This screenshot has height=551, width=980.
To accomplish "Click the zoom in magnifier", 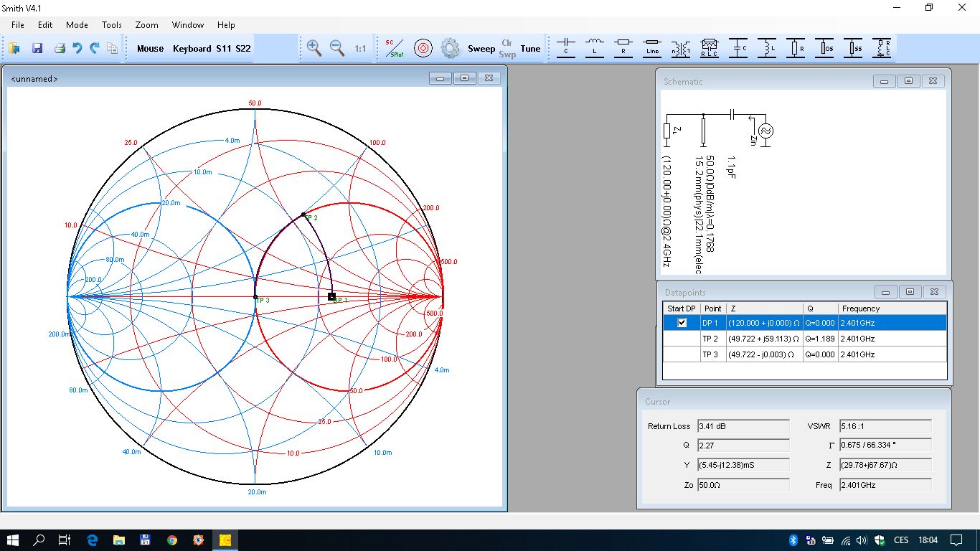I will [314, 48].
